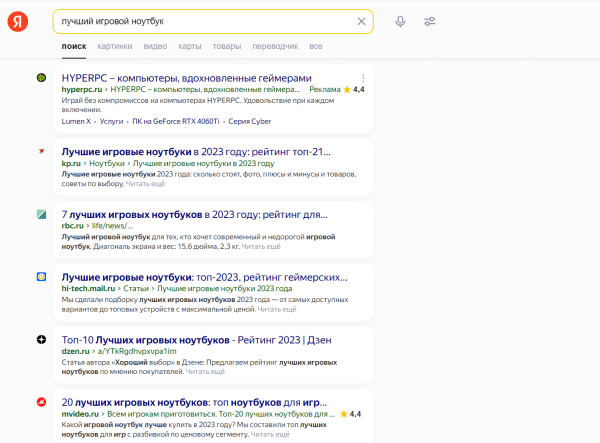Open 'Топ-10 Лучших игровых ноутбуков' Dzen result
Viewport: 600px width, 443px height.
tap(195, 339)
